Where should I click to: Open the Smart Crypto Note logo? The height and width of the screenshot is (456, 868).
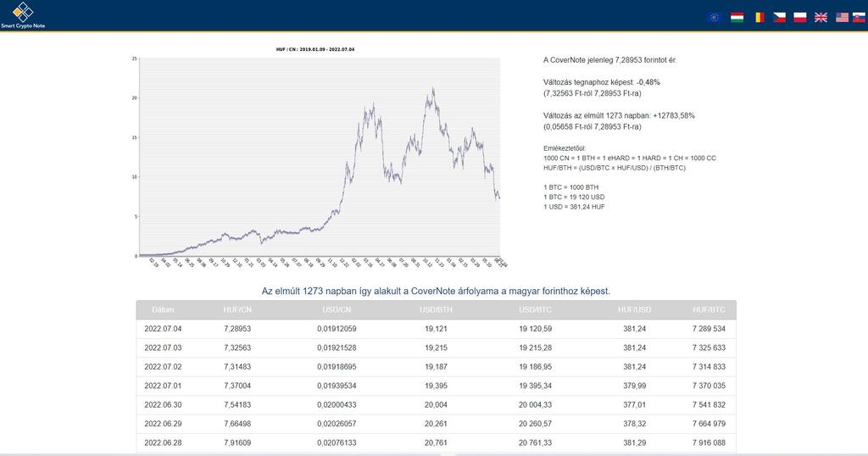pyautogui.click(x=23, y=15)
